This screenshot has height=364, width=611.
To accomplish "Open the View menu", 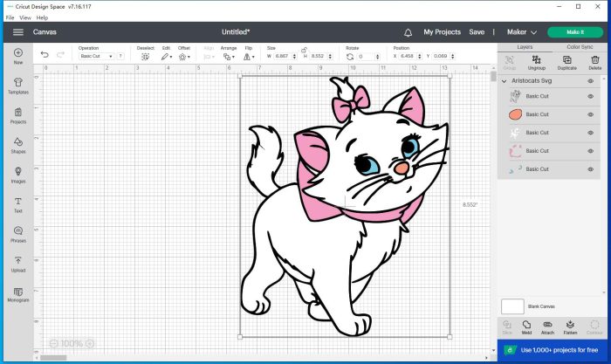I will (x=25, y=17).
